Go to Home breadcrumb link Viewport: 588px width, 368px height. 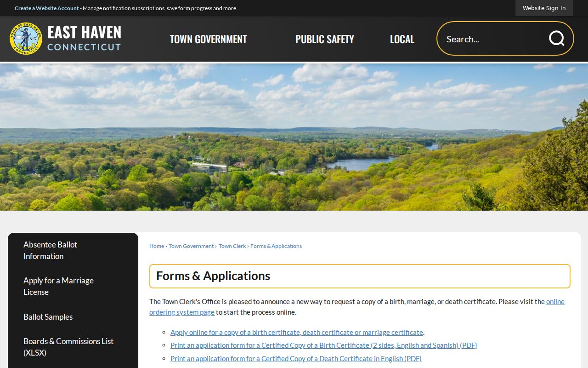157,246
